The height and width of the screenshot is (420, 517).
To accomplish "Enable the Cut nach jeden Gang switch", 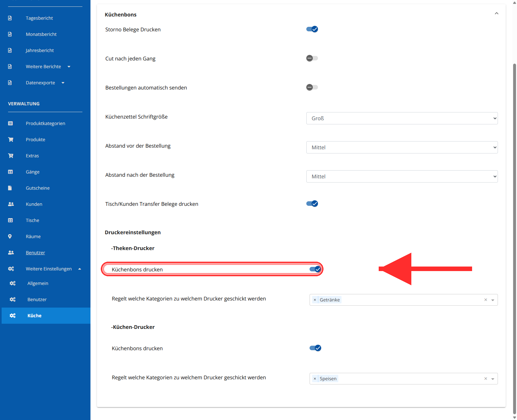I will (312, 58).
